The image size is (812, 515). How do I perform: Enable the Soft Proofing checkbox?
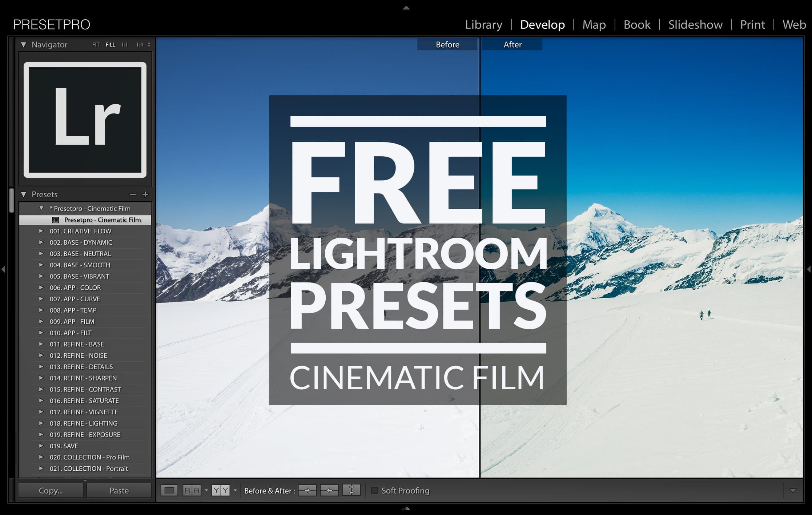tap(374, 491)
